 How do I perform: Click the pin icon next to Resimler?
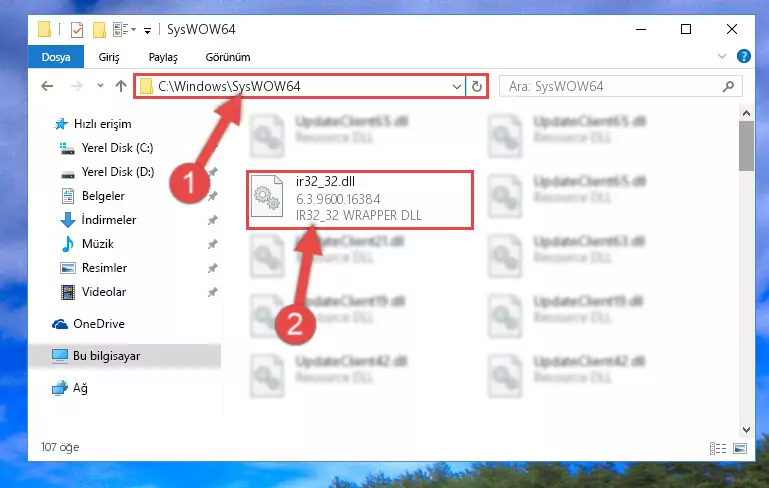tap(212, 268)
